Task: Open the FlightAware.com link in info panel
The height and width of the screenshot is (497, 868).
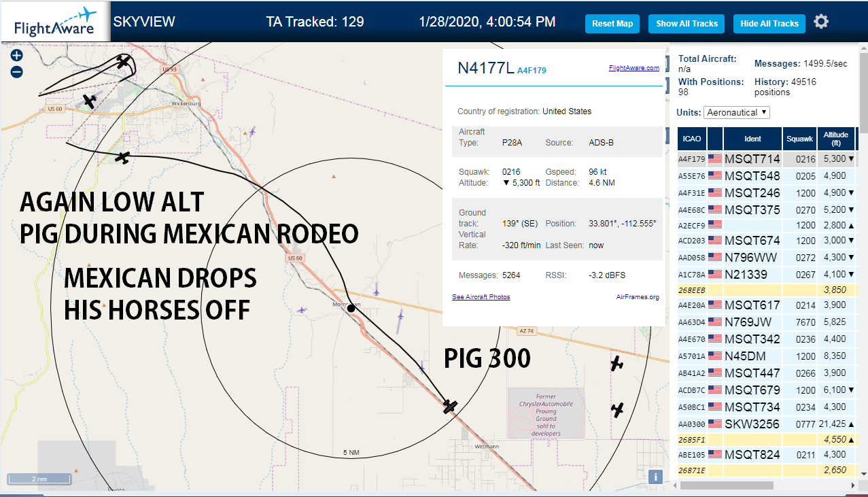Action: coord(633,68)
